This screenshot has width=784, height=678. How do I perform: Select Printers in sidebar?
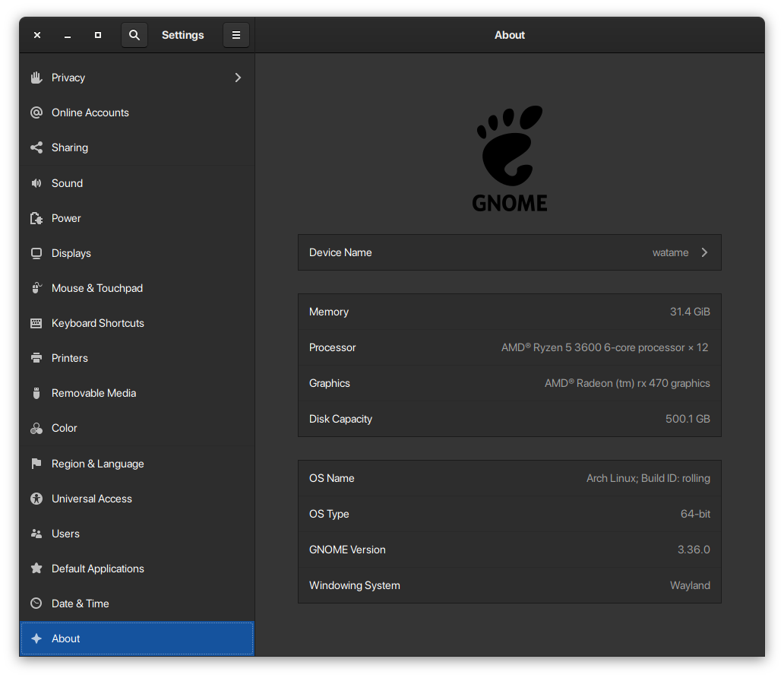coord(137,358)
